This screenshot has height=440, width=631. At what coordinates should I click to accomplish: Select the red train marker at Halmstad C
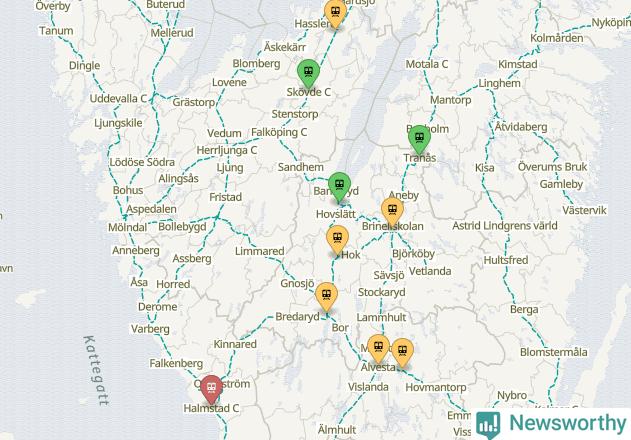click(211, 389)
